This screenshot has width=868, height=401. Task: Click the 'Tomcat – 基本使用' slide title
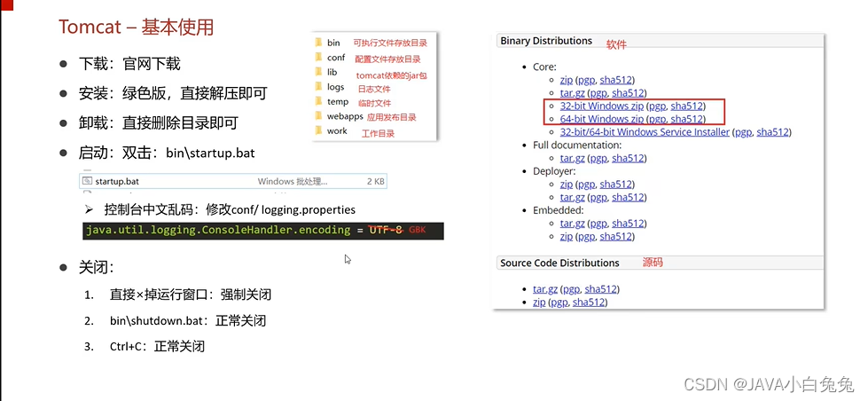(x=137, y=28)
